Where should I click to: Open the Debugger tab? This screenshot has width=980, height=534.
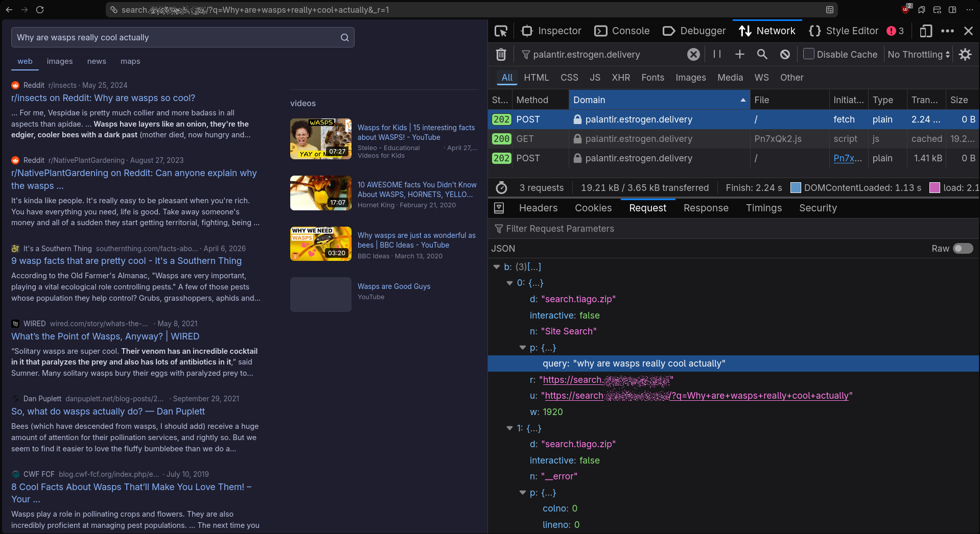[x=694, y=31]
